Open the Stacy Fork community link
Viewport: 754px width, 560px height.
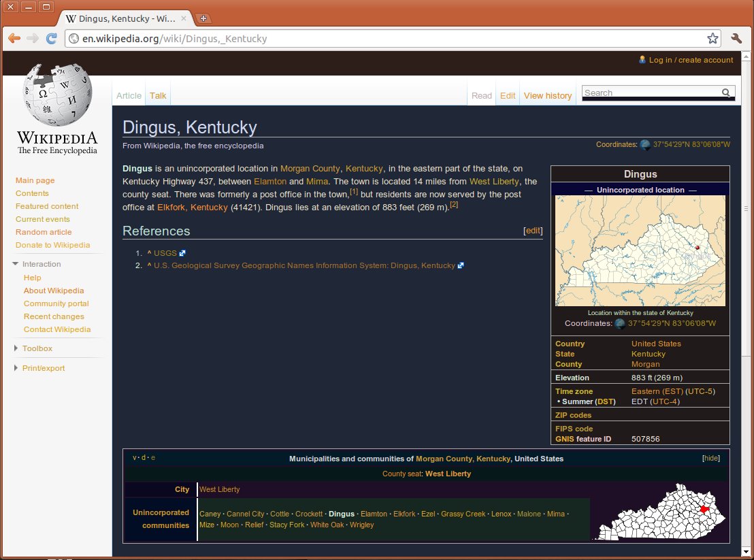286,525
